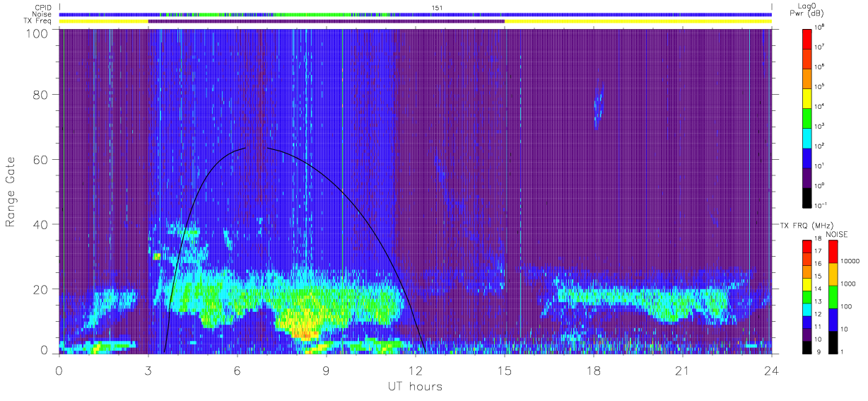
Task: Click the 10^4 power colorbar label
Action: pyautogui.click(x=820, y=106)
